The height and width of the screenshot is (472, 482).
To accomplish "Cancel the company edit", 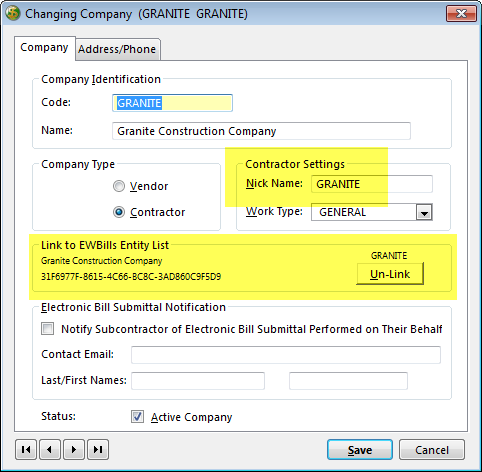I will (432, 450).
